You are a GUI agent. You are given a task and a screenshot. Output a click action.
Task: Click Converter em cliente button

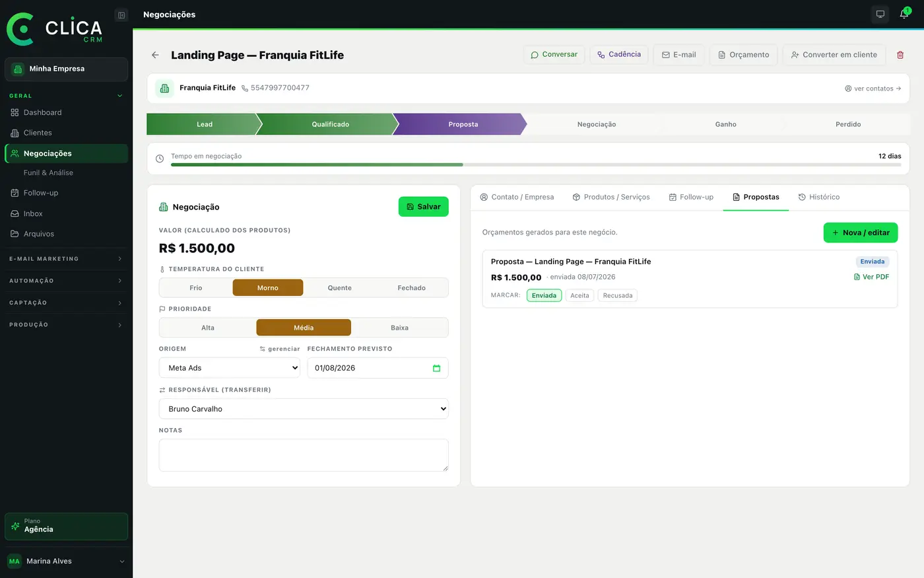click(834, 55)
